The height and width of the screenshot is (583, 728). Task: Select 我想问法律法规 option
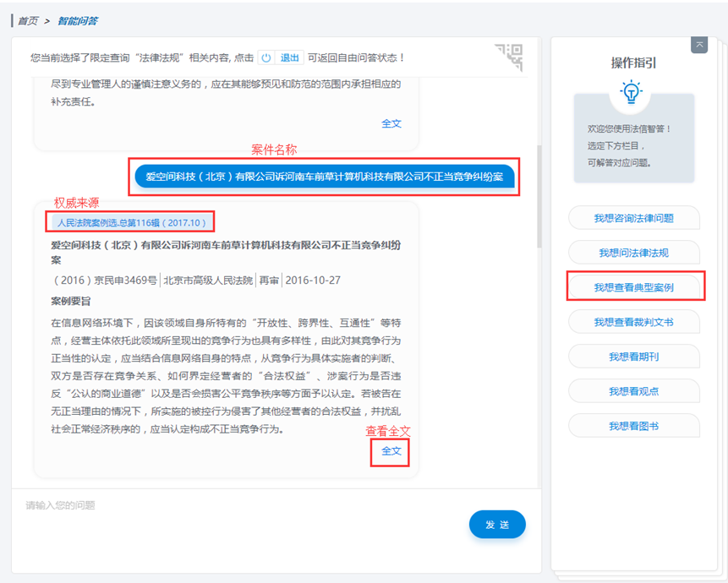click(x=634, y=253)
